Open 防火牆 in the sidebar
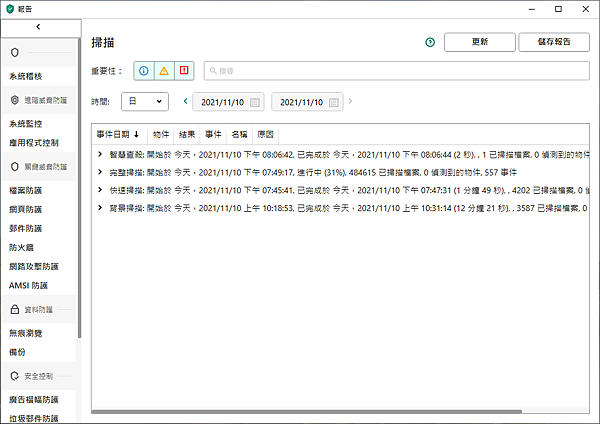 tap(21, 247)
